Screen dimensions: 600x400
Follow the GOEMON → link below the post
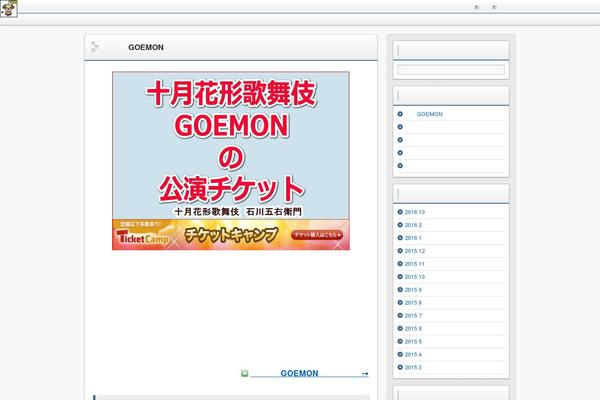pyautogui.click(x=309, y=374)
